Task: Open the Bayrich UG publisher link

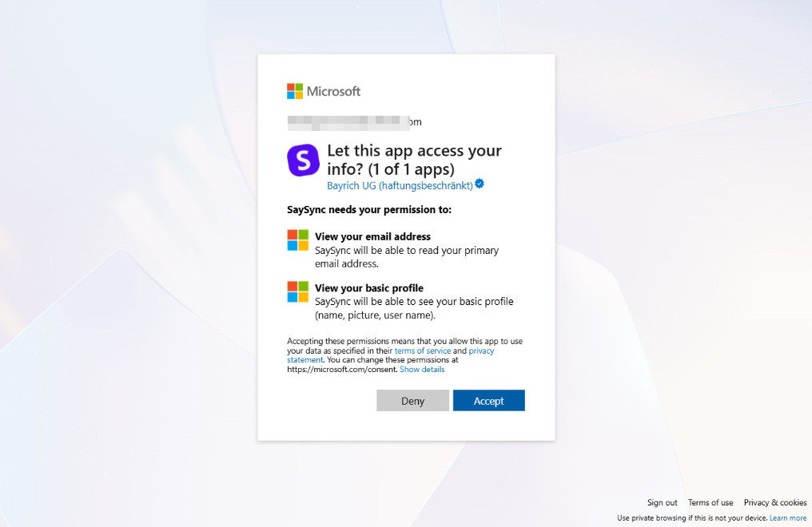Action: click(x=400, y=186)
